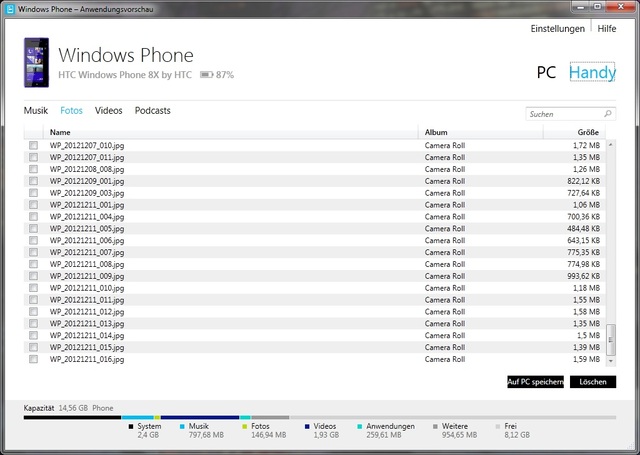Screen dimensions: 640x455
Task: Switch view to Handy
Action: 592,72
